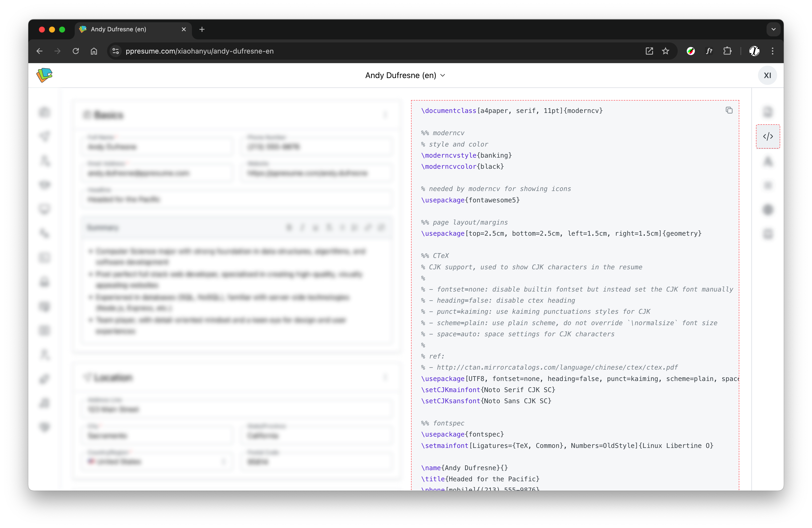Click the line "\documentclass[a4paper, serif, 11pt]{moderncv}"
Viewport: 812px width, 528px height.
click(512, 111)
